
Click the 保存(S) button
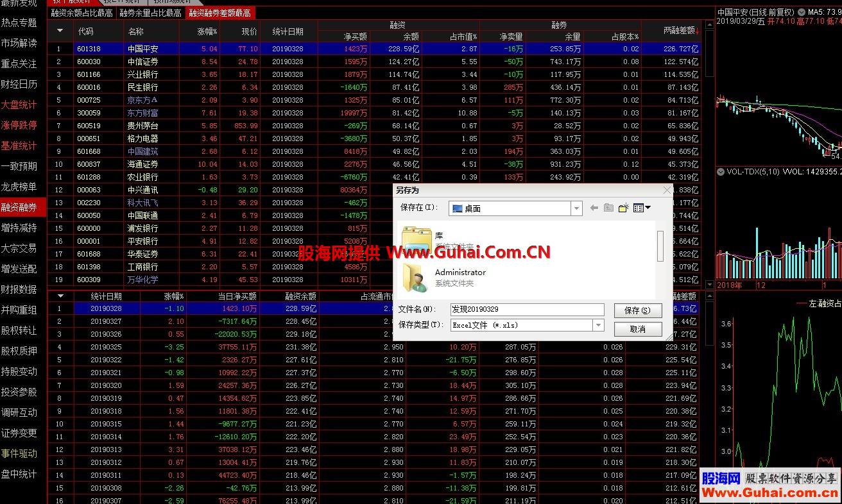pyautogui.click(x=638, y=310)
